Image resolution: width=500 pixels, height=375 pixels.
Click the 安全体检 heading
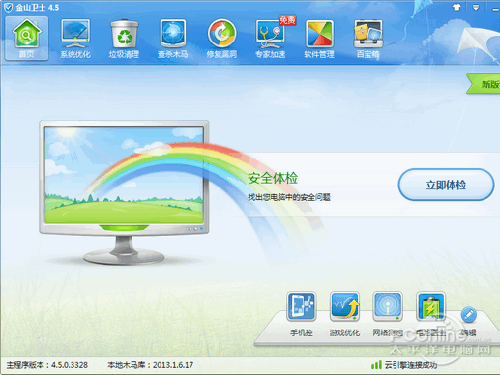[x=273, y=178]
